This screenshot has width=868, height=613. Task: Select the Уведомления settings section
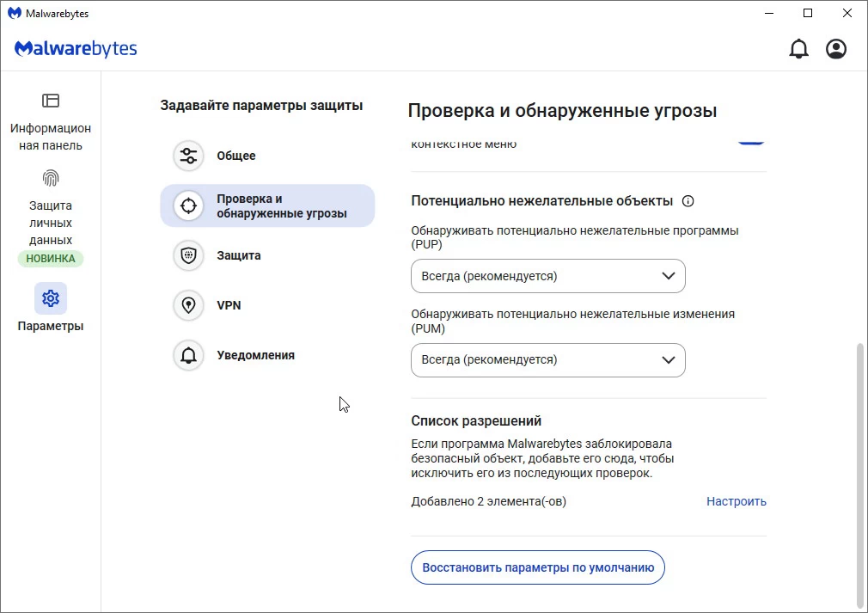(x=255, y=355)
